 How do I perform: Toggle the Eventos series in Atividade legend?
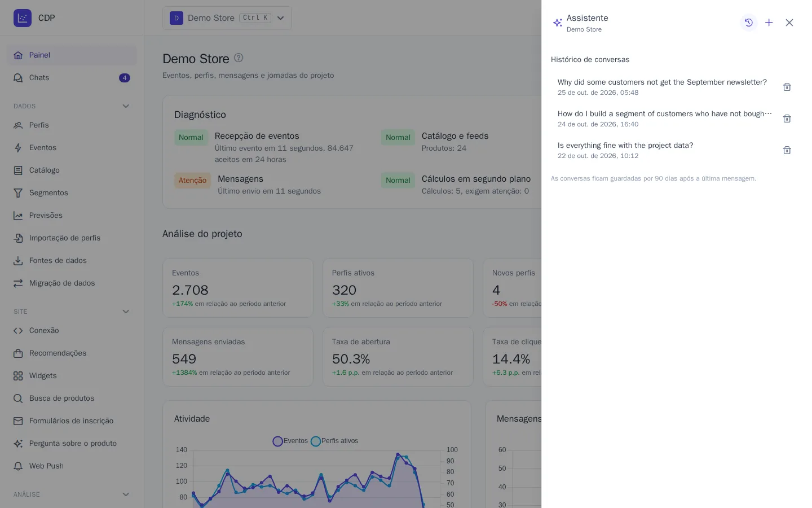(x=290, y=441)
